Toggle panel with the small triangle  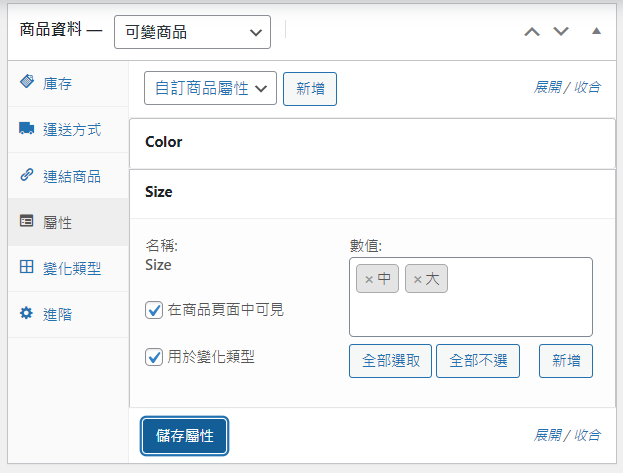click(596, 31)
